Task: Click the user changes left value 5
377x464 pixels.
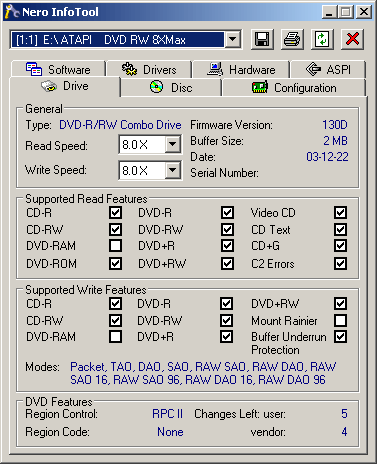Action: pyautogui.click(x=344, y=414)
